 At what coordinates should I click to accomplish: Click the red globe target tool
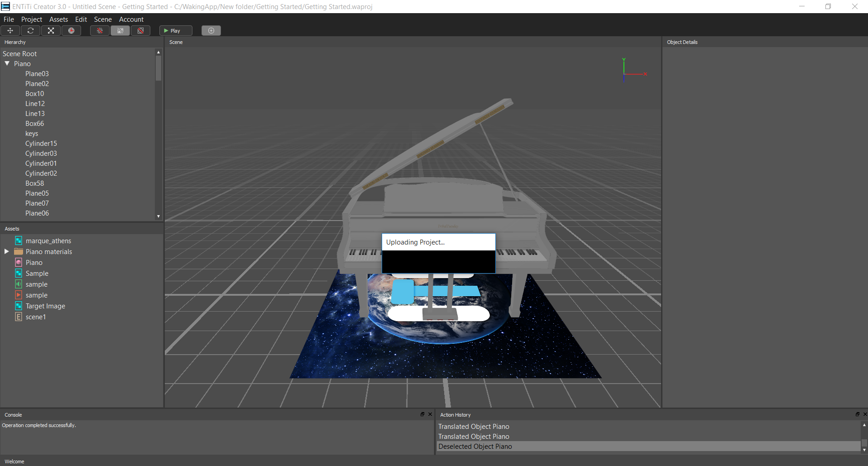[71, 30]
